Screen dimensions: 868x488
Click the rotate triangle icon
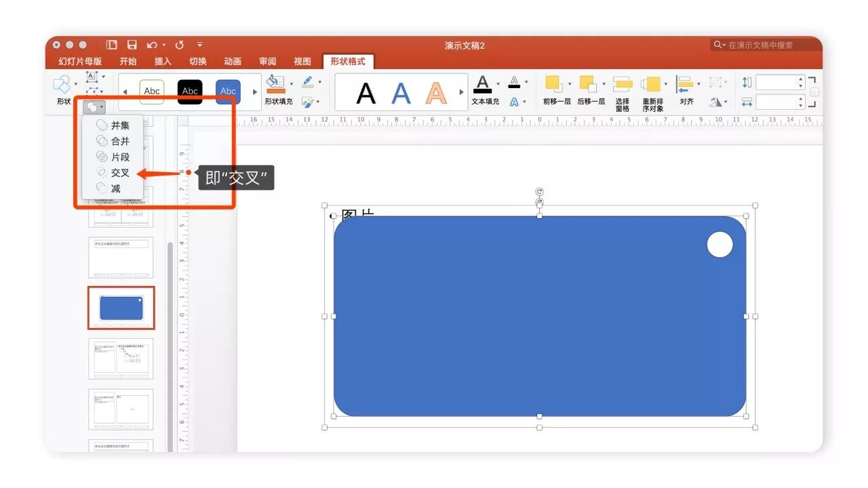point(716,102)
